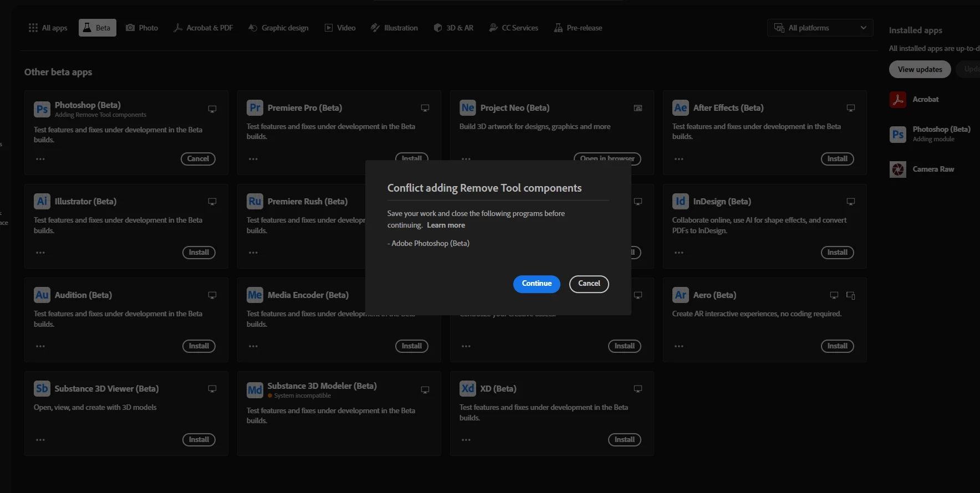The image size is (980, 493).
Task: Open more options for Photoshop (Beta) card
Action: pyautogui.click(x=40, y=159)
